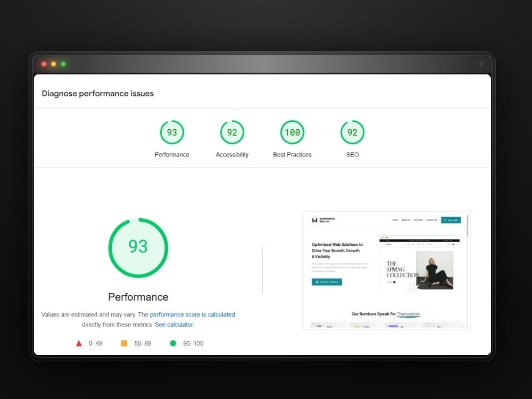Open the website screenshot thumbnail
This screenshot has height=399, width=532.
[x=386, y=270]
